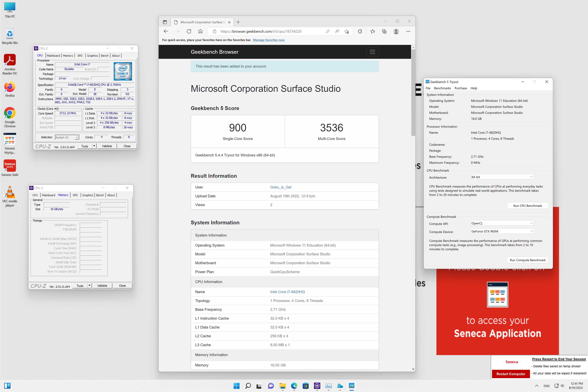The width and height of the screenshot is (588, 392).
Task: Open Seneca MyApps desktop shortcut
Action: (10, 143)
